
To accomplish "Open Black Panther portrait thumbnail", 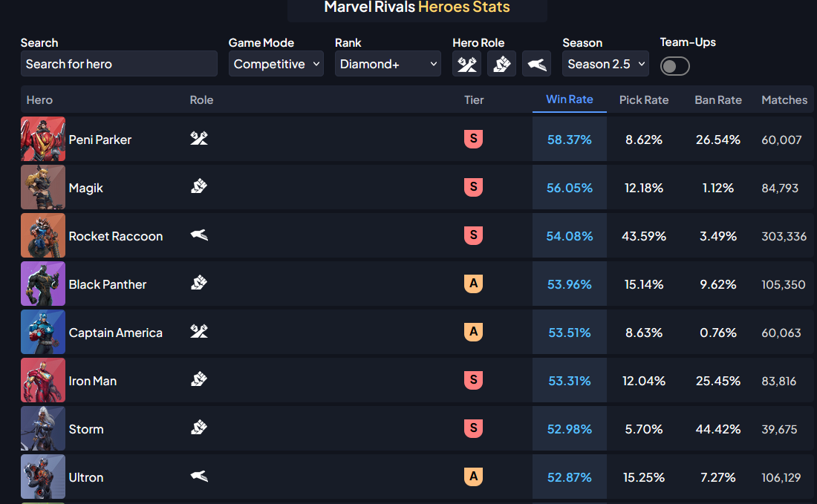I will tap(43, 284).
